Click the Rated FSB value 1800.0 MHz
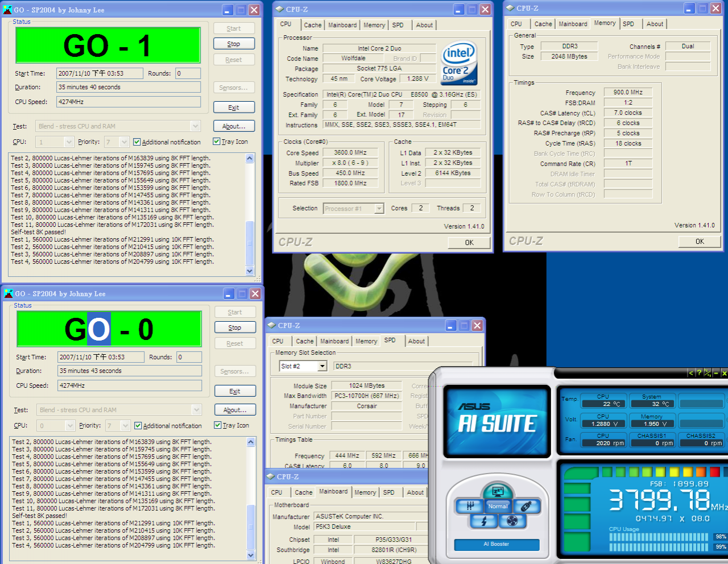Screen dimensions: 728x564 (350, 183)
